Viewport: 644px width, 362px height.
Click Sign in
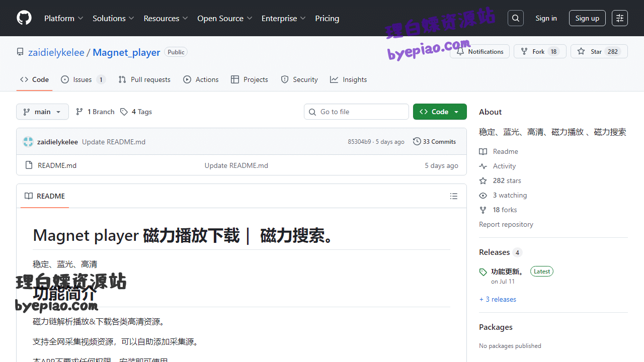pos(546,18)
